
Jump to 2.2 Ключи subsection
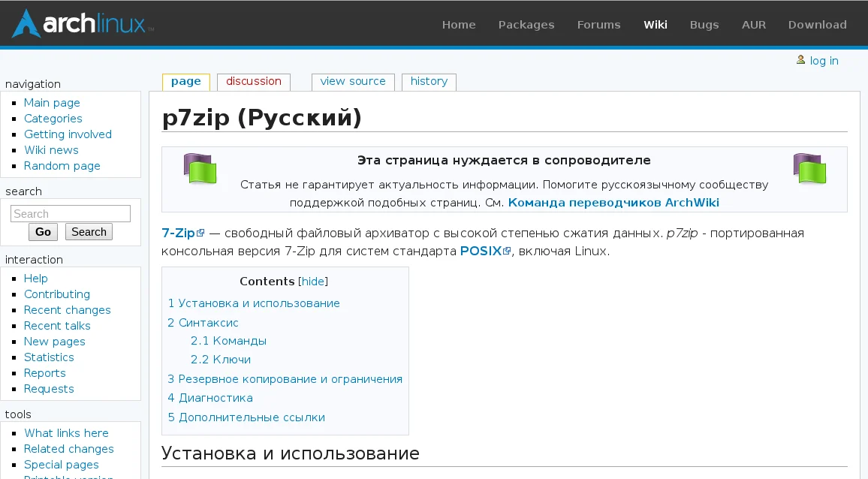(221, 360)
